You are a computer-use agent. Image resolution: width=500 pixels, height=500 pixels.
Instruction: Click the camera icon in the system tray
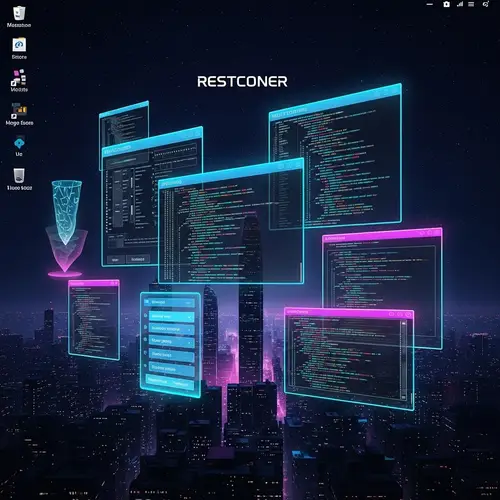(446, 4)
